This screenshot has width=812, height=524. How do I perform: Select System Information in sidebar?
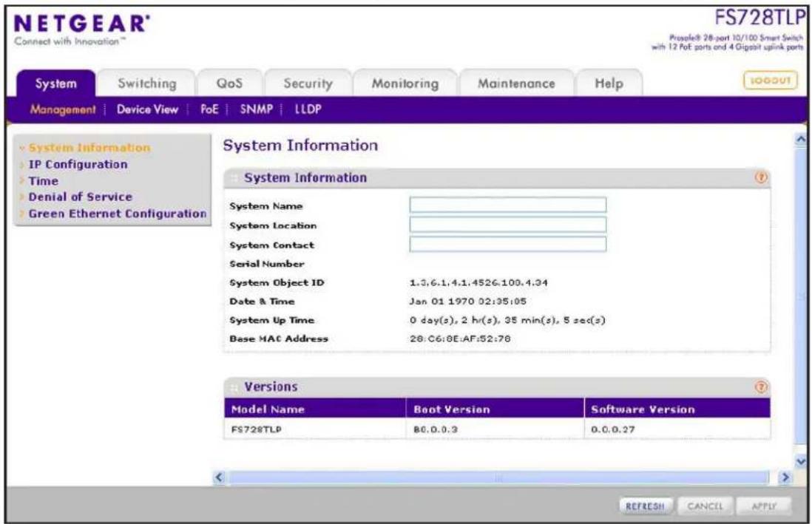coord(89,148)
